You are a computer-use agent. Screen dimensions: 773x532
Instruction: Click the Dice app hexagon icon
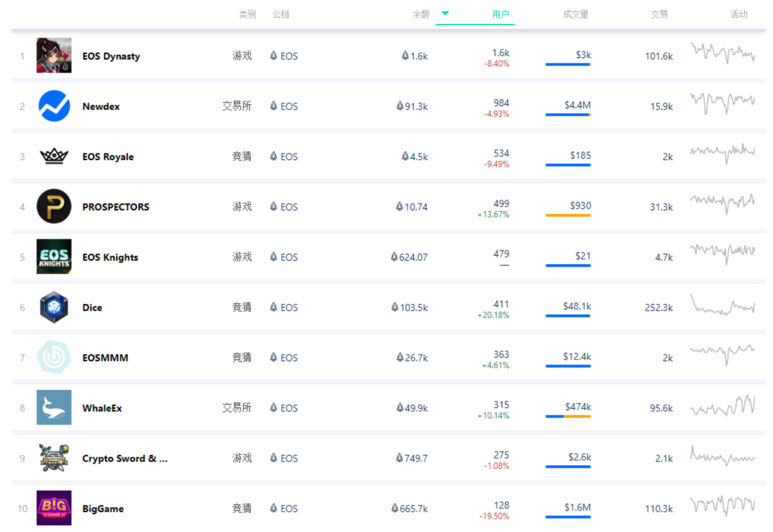point(54,307)
